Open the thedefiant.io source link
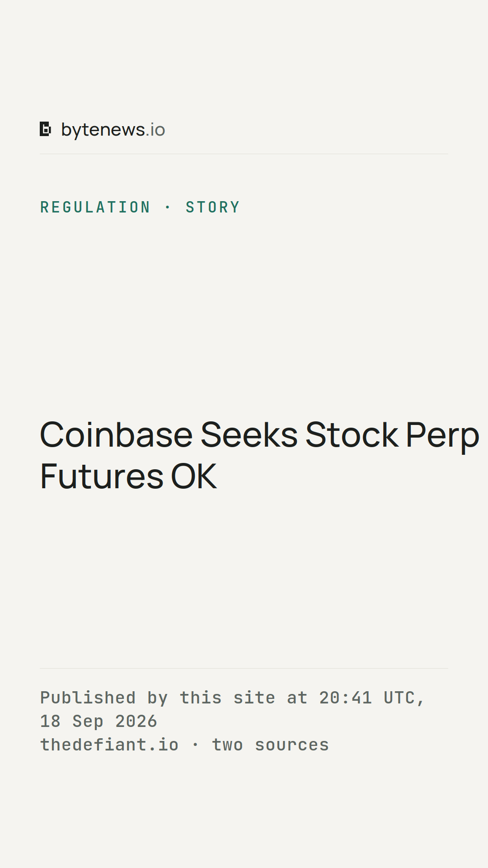 109,745
